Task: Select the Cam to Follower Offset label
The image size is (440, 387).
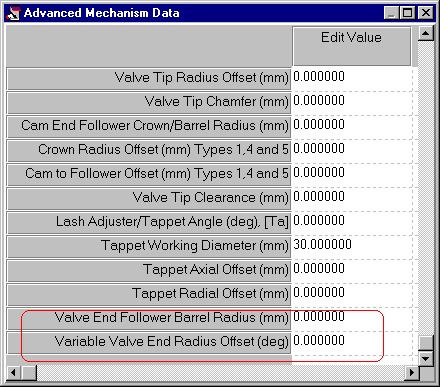Action: 149,175
